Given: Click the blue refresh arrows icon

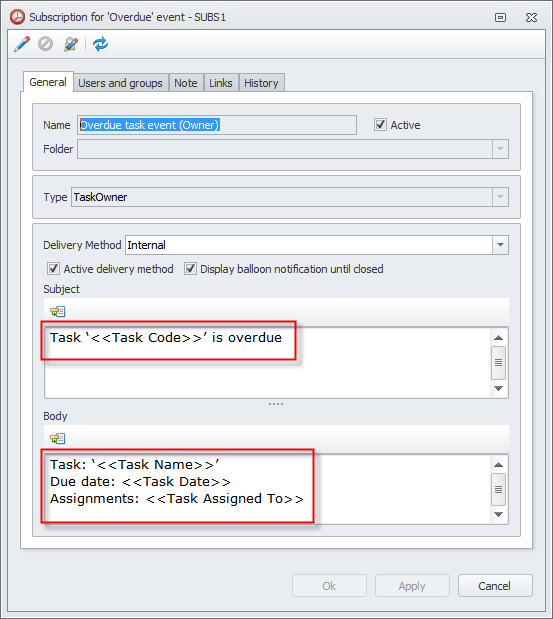Looking at the screenshot, I should pos(100,44).
